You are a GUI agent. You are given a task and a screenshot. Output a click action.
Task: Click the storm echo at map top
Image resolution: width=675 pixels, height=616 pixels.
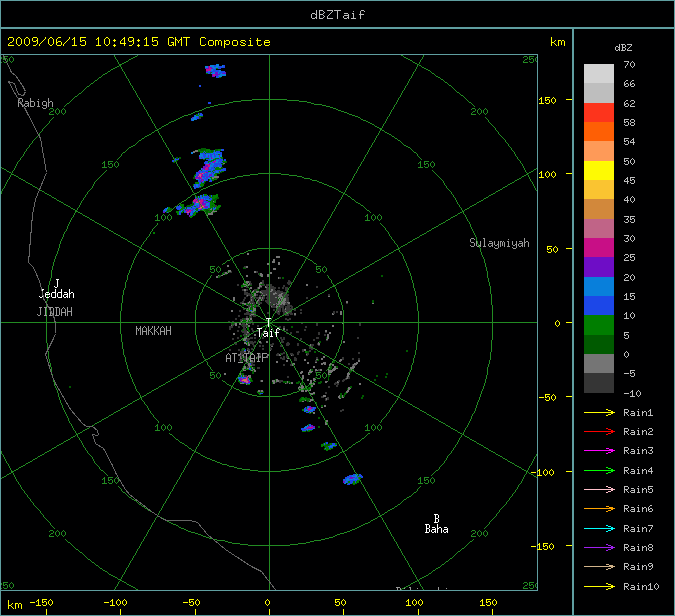[216, 71]
